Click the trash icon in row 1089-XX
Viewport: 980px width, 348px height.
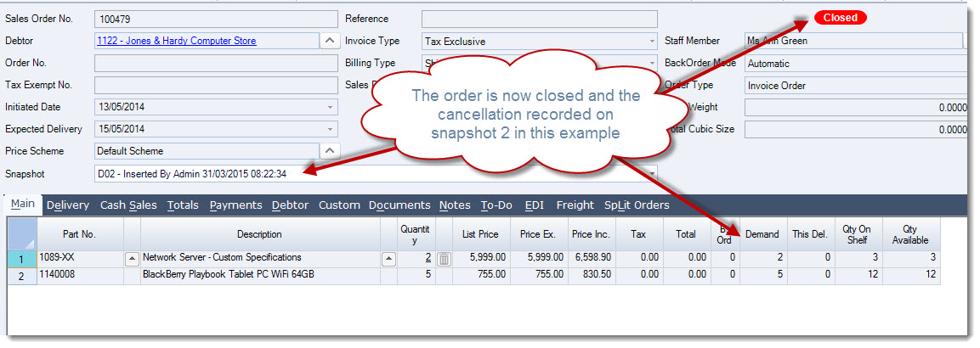(444, 258)
